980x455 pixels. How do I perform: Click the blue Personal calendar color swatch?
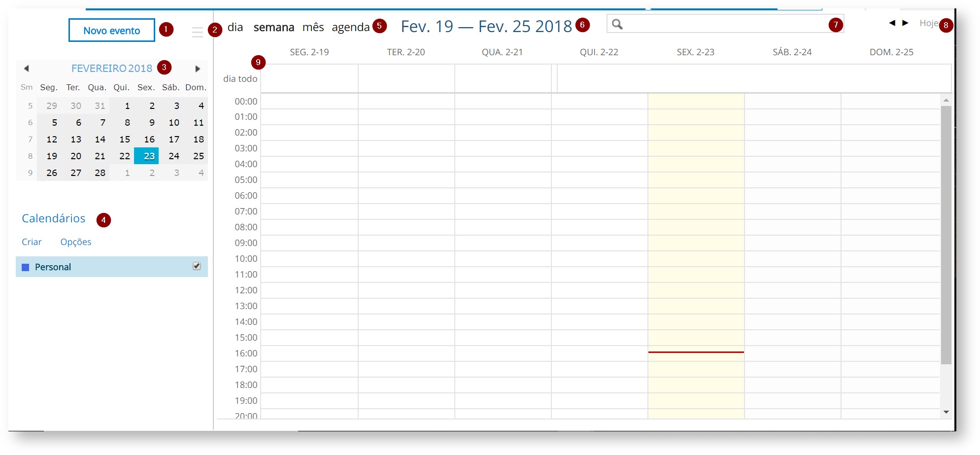[x=26, y=267]
